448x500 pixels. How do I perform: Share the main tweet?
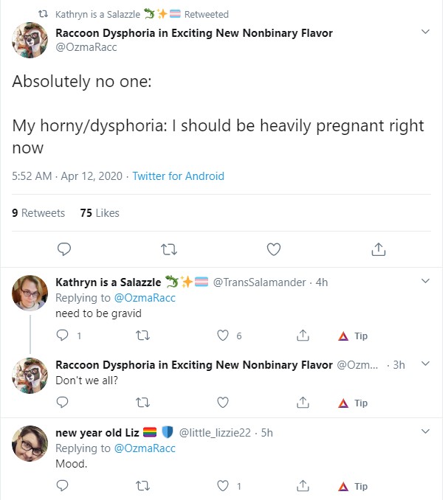pyautogui.click(x=379, y=249)
